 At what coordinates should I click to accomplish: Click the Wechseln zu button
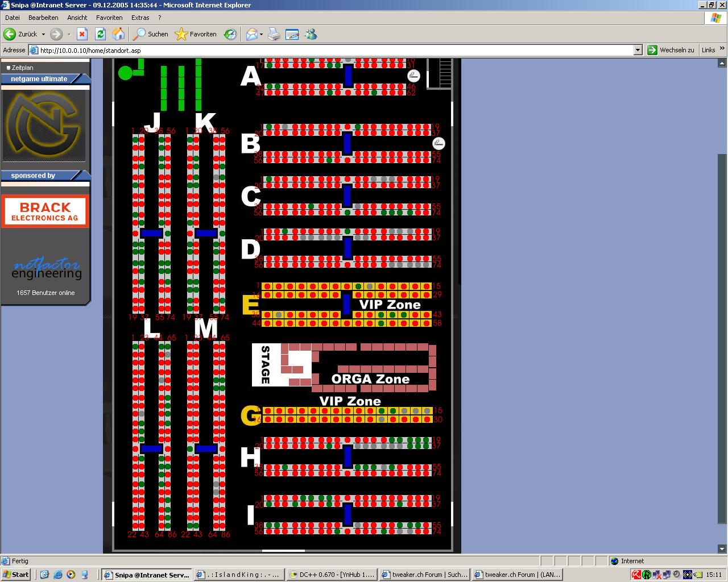671,50
